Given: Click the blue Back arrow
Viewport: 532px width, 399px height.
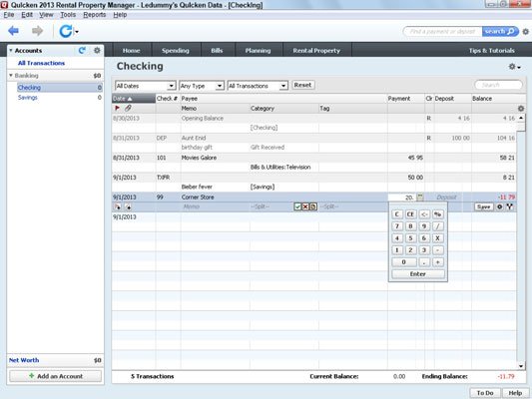Looking at the screenshot, I should (x=13, y=31).
